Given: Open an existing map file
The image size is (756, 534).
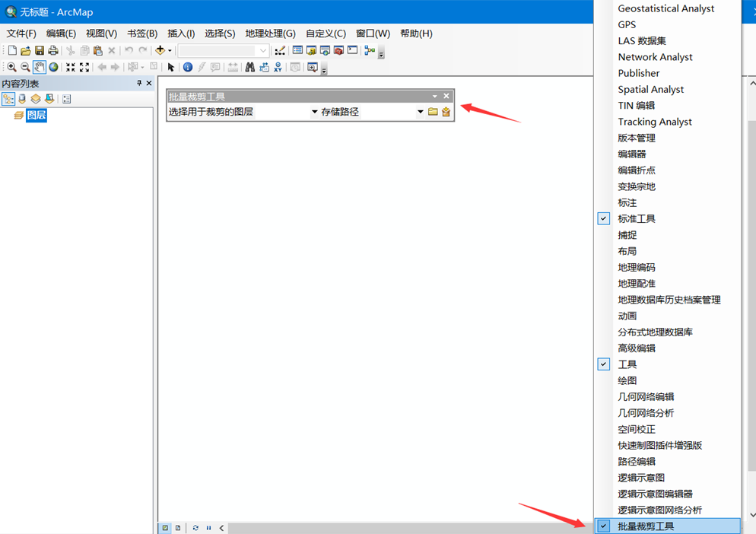Looking at the screenshot, I should tap(26, 51).
